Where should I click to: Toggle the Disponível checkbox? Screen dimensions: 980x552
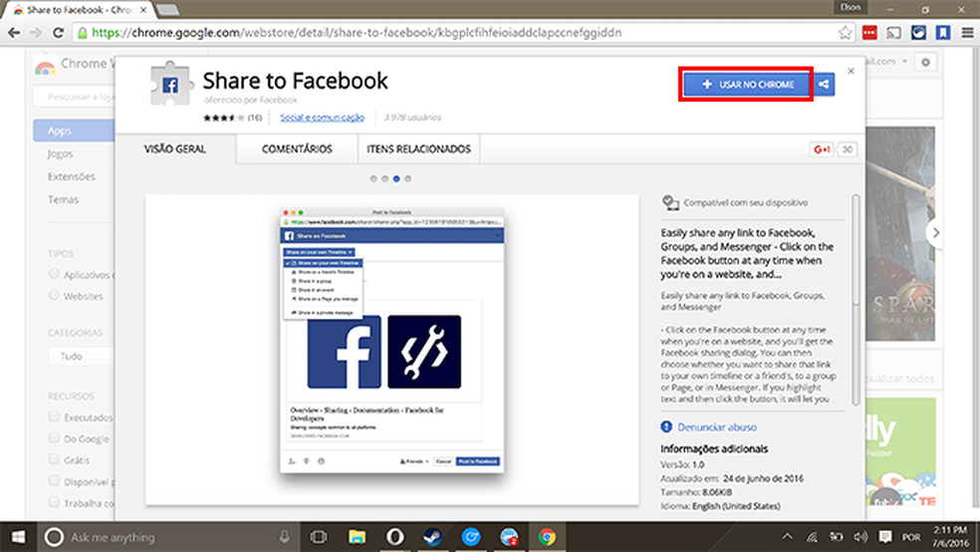[54, 480]
